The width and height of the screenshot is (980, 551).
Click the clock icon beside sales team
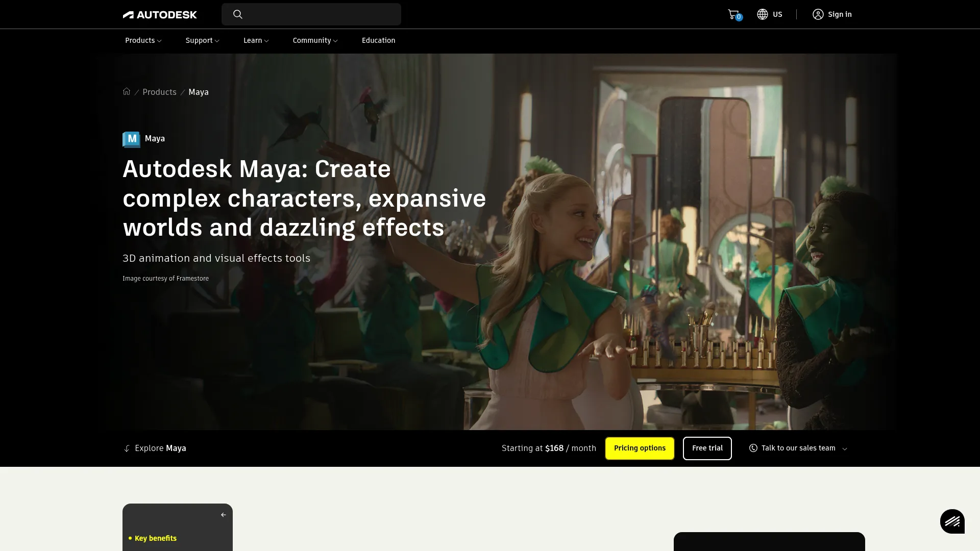tap(753, 448)
